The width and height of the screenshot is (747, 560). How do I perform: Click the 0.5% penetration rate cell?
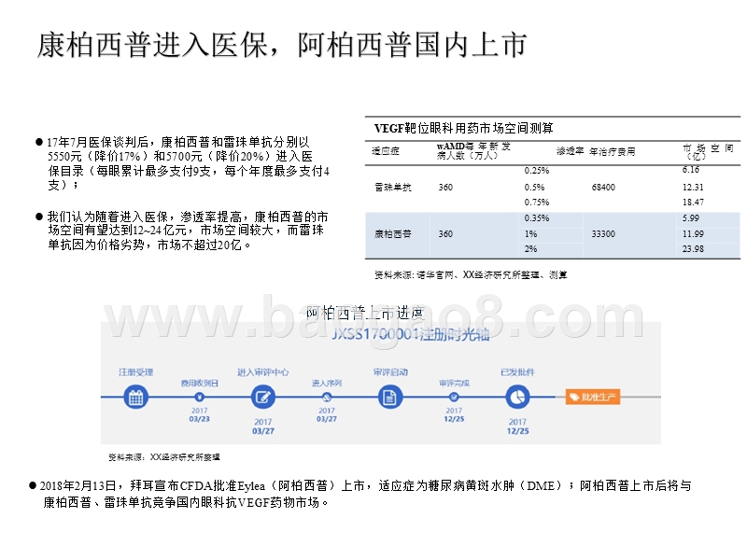tap(534, 188)
